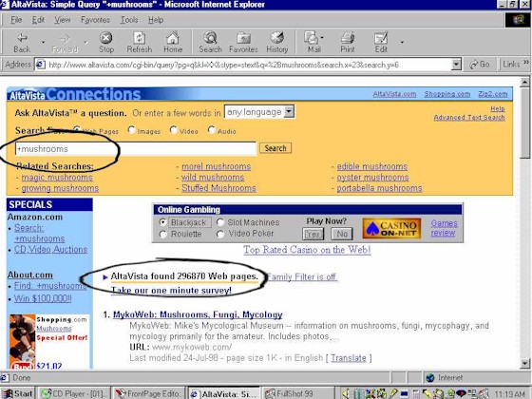Open MykoWeb: Mushrooms, Fungi, Mycology result
532x399 pixels.
click(198, 314)
